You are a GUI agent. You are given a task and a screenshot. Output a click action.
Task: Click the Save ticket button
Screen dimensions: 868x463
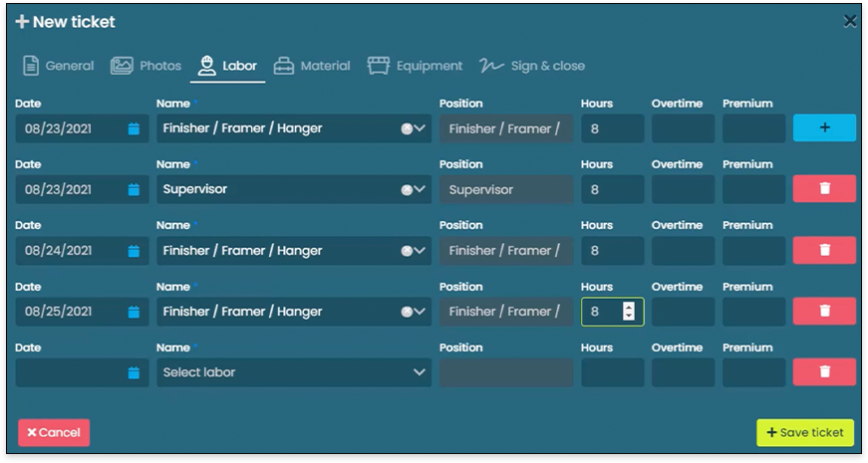805,432
